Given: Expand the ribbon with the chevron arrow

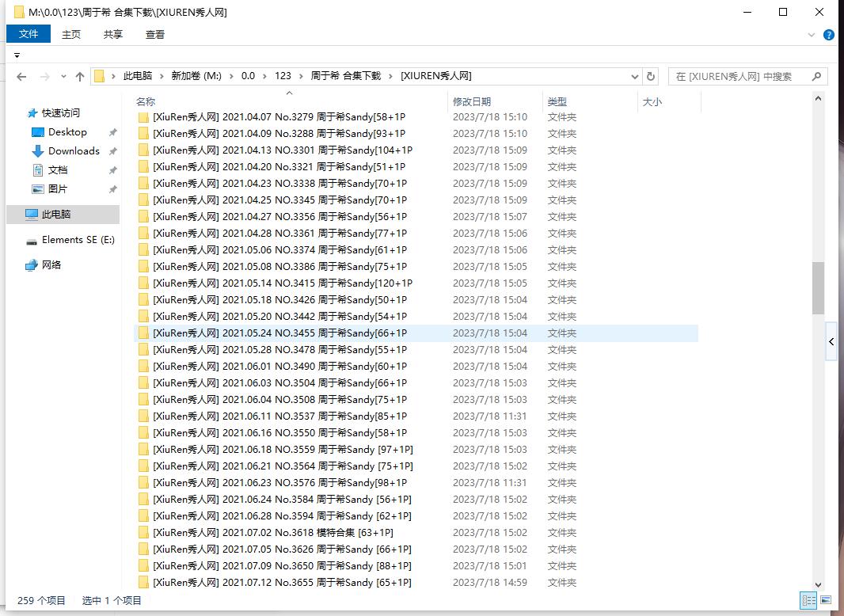Looking at the screenshot, I should pos(812,35).
